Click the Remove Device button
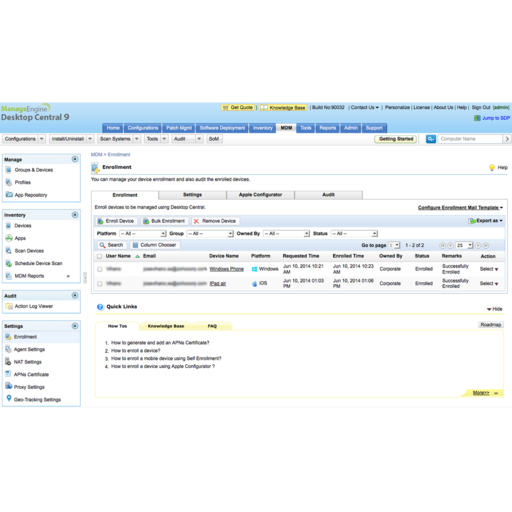 (x=215, y=221)
